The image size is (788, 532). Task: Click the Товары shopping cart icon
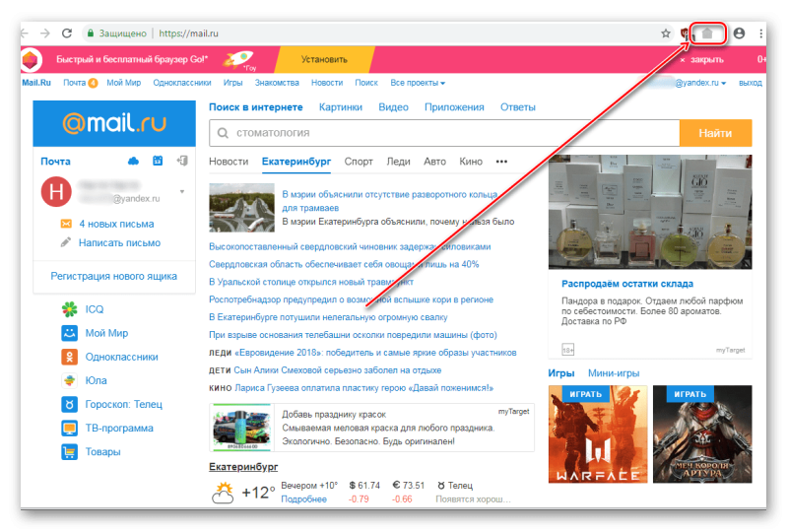click(x=69, y=451)
